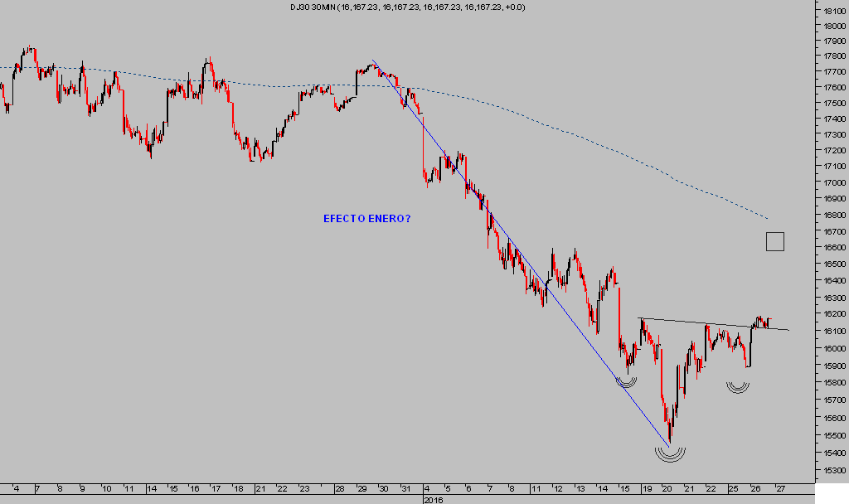
Task: Click the 27 date label on time axis
Action: [779, 489]
